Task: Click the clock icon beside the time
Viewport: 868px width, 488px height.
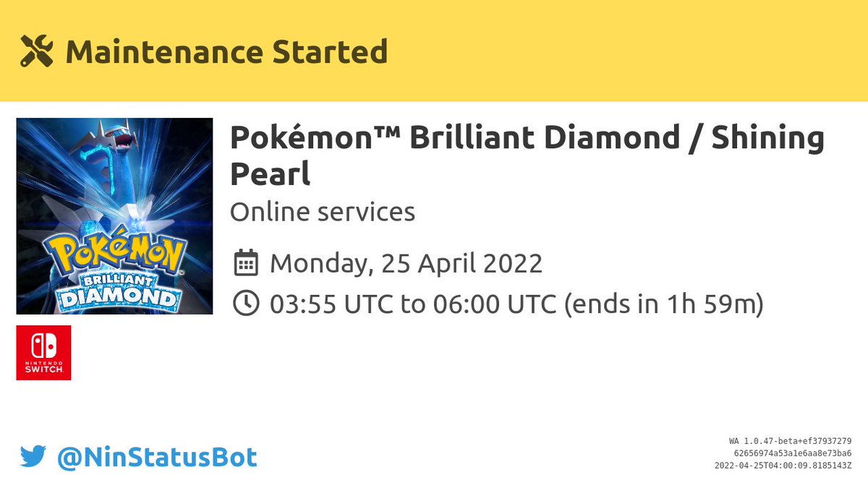Action: pyautogui.click(x=246, y=304)
